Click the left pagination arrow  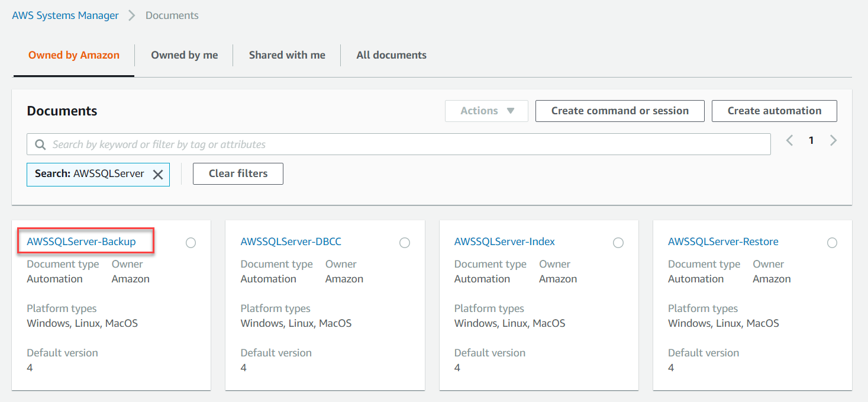789,140
